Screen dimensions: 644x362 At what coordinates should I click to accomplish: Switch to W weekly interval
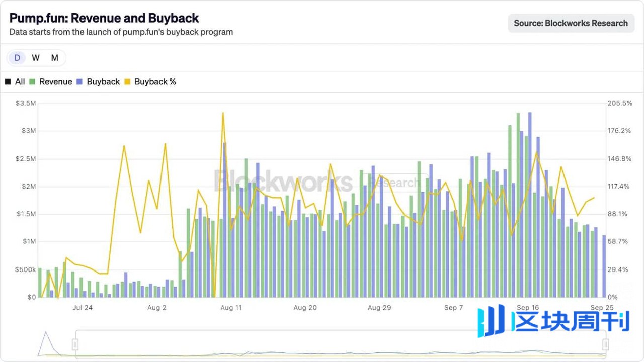[x=36, y=58]
